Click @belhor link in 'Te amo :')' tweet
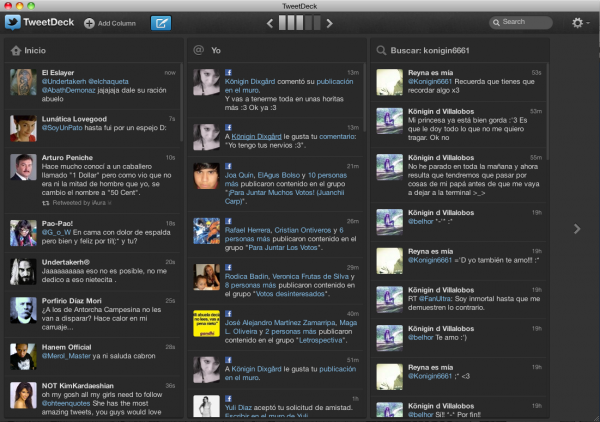The image size is (600, 422). [421, 337]
